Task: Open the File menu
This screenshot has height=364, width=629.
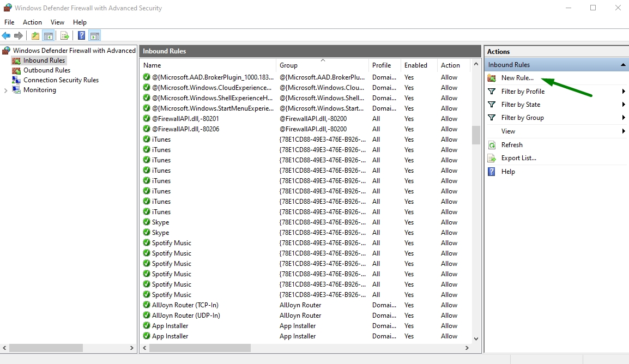Action: click(9, 22)
